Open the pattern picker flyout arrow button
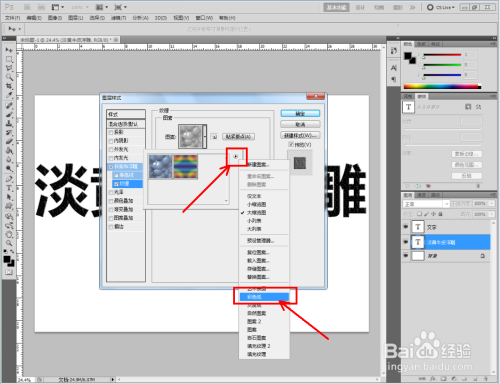The height and width of the screenshot is (384, 500). pyautogui.click(x=236, y=156)
